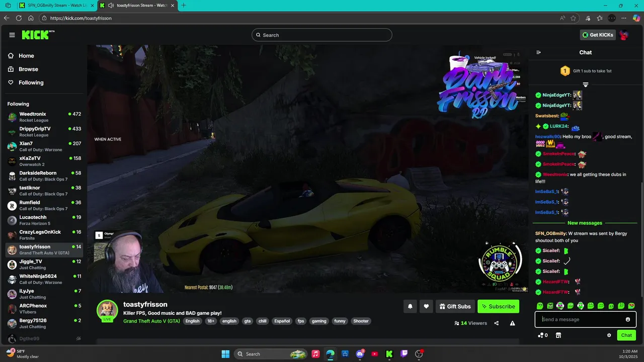The height and width of the screenshot is (362, 644).
Task: Go to Home in sidebar
Action: [26, 56]
